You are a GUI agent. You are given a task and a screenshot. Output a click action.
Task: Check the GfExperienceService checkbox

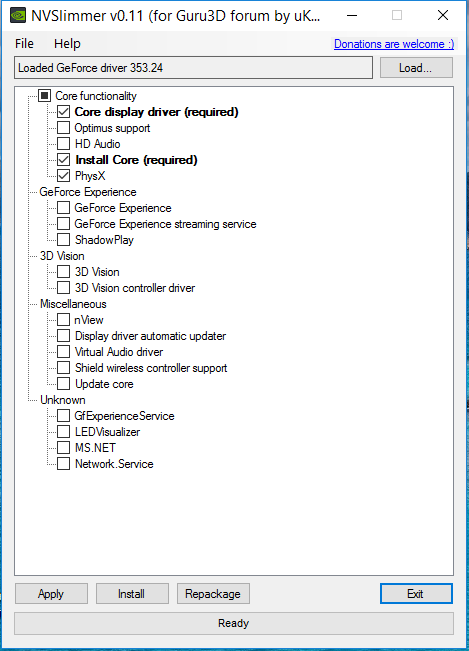pos(64,416)
